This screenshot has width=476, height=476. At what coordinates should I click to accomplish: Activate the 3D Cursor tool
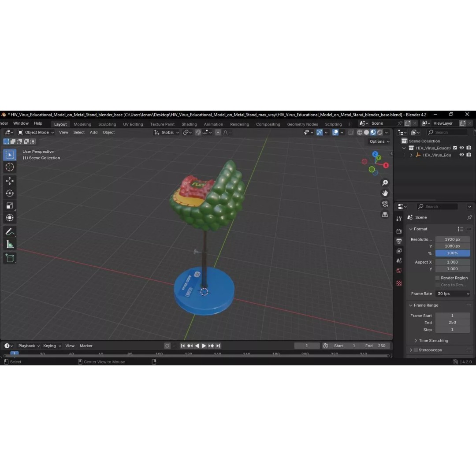pos(10,167)
